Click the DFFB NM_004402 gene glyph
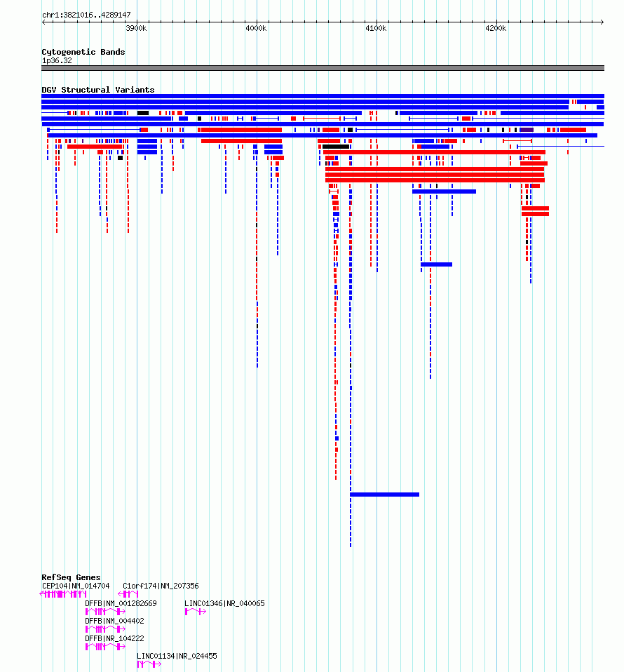 pyautogui.click(x=105, y=629)
